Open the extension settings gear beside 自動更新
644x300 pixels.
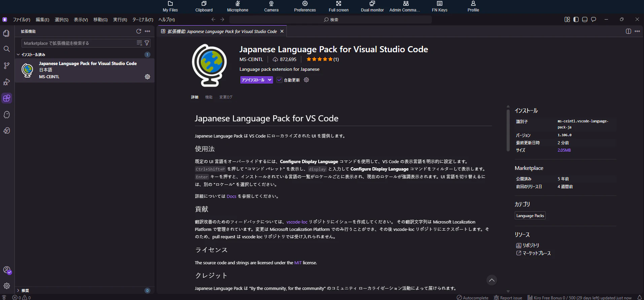306,80
